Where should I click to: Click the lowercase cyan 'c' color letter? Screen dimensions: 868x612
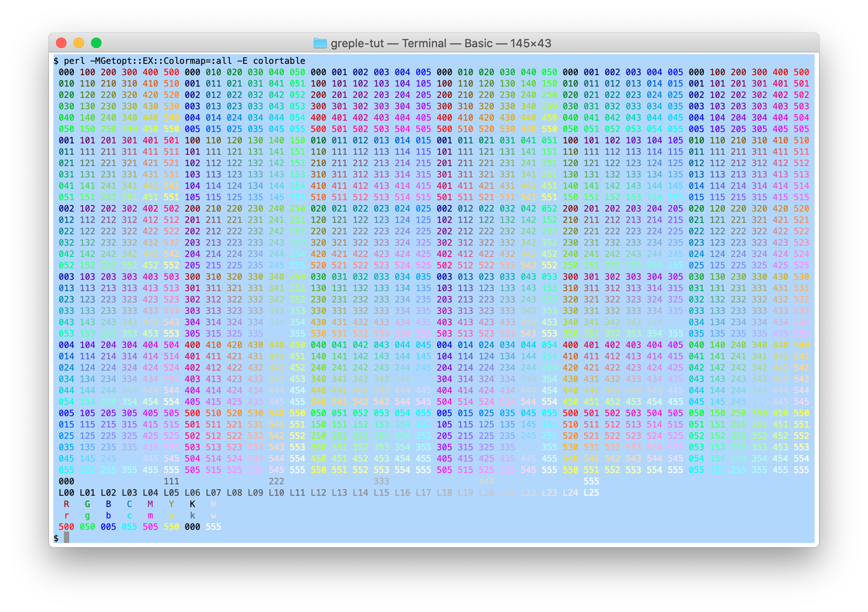click(x=129, y=515)
